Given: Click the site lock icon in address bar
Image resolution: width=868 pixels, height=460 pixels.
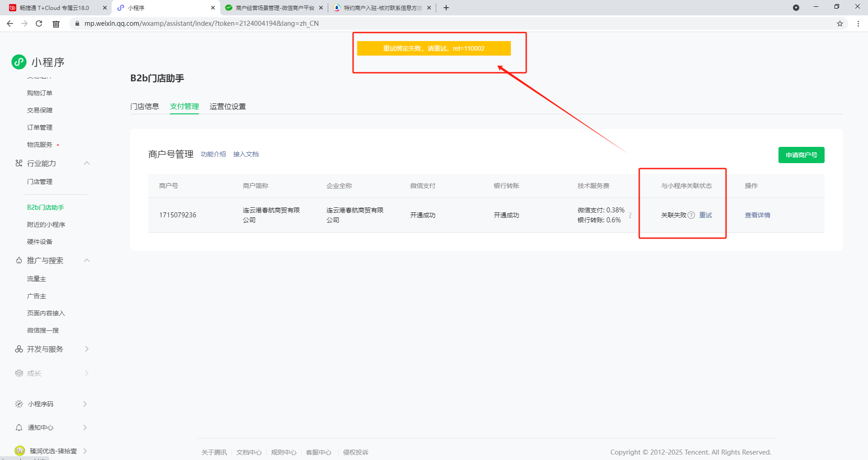Looking at the screenshot, I should coord(77,23).
